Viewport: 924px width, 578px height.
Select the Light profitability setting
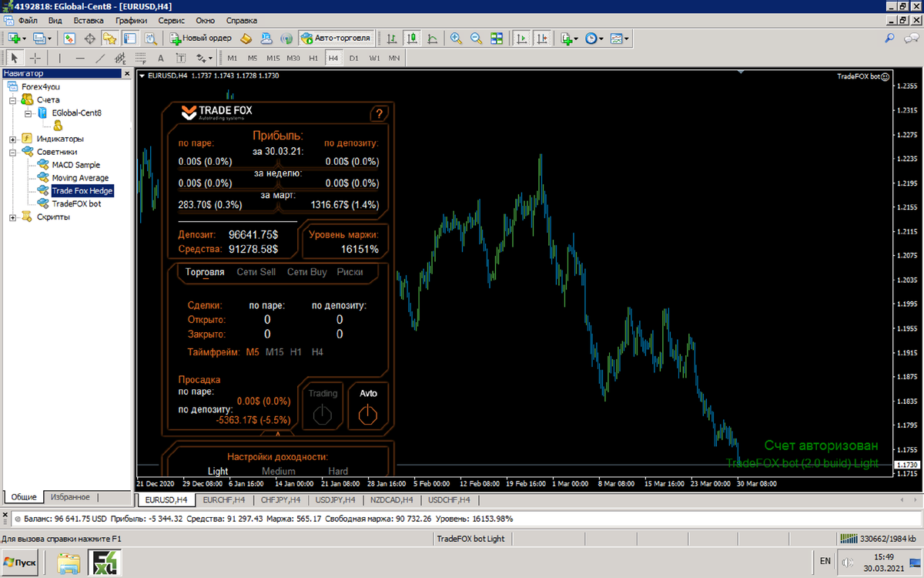point(218,471)
